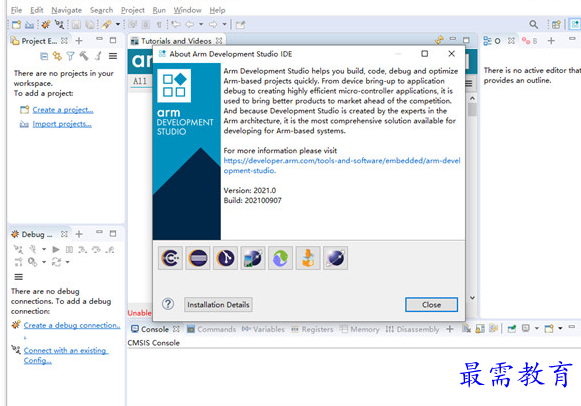Click the Connect to existing config toolbar icon

[x=59, y=25]
